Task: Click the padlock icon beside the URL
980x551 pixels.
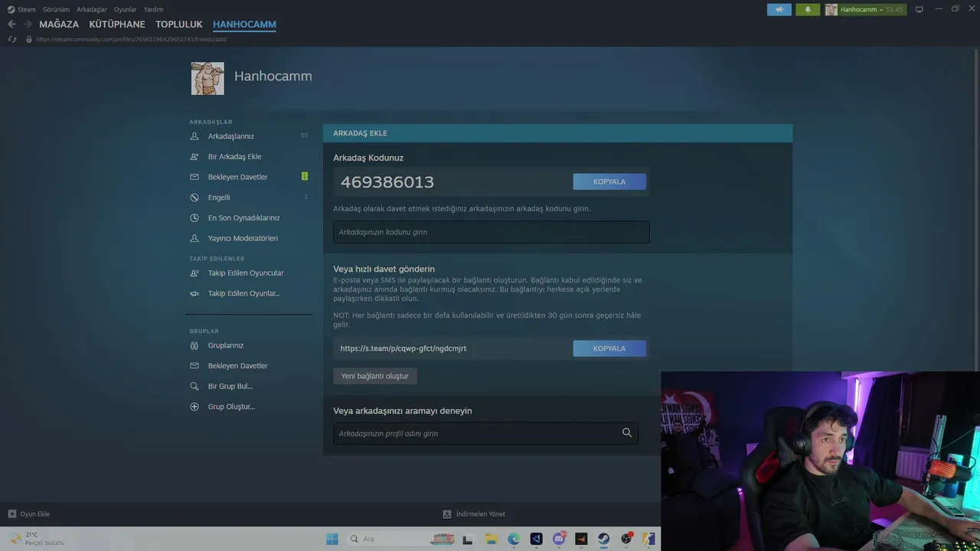Action: (x=29, y=39)
